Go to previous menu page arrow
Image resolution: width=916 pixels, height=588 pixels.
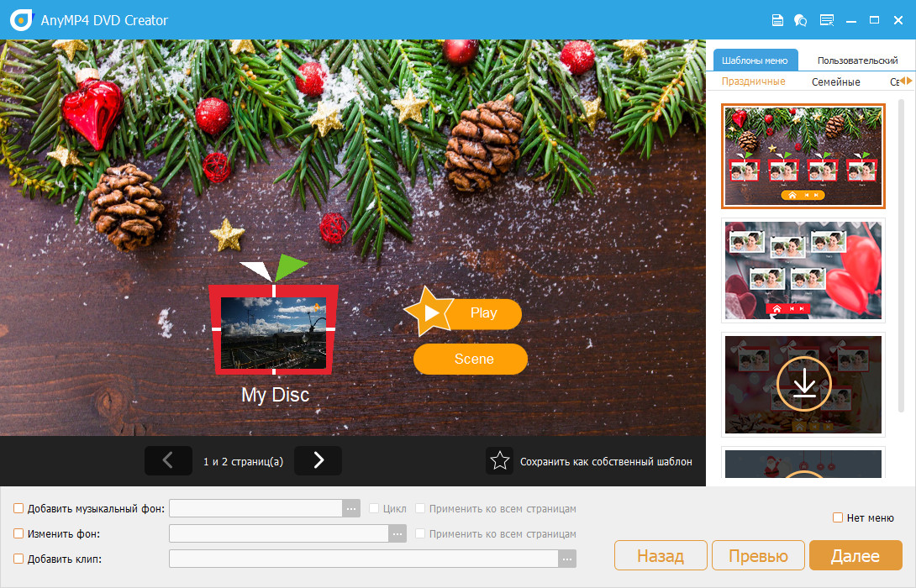click(x=168, y=460)
